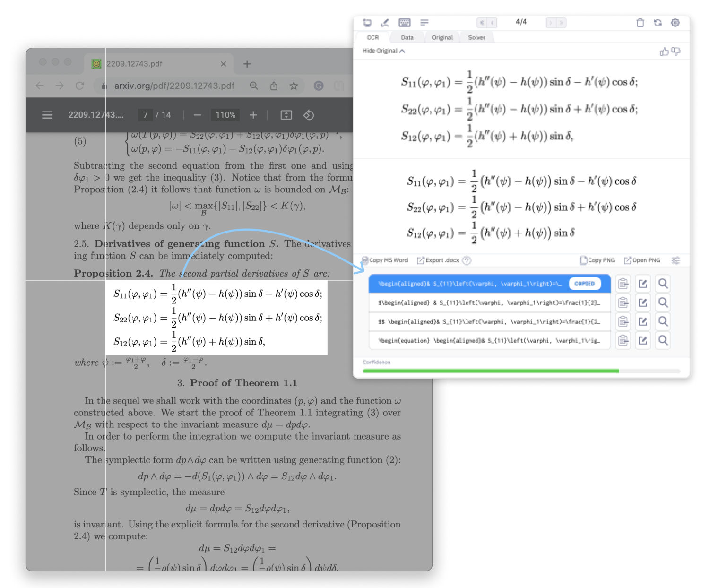Screen dimensions: 727x588
Task: Open the PDF sidebar hamburger menu
Action: tap(47, 114)
